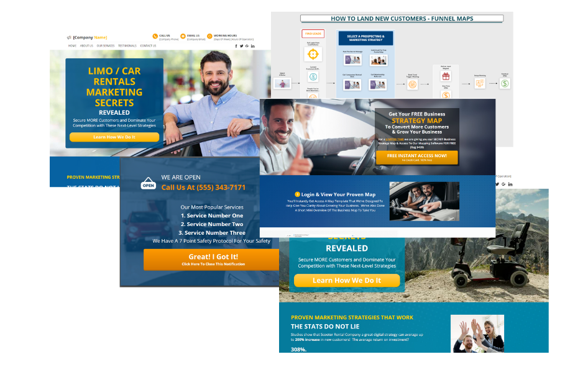Go to Home in the Limo page navigation
Image resolution: width=588 pixels, height=367 pixels.
coord(72,46)
